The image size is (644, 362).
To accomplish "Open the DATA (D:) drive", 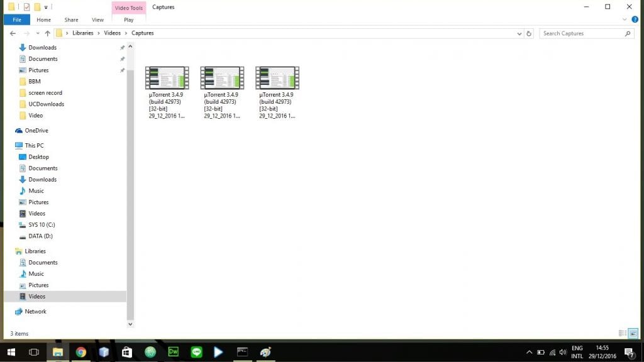I will click(x=40, y=236).
